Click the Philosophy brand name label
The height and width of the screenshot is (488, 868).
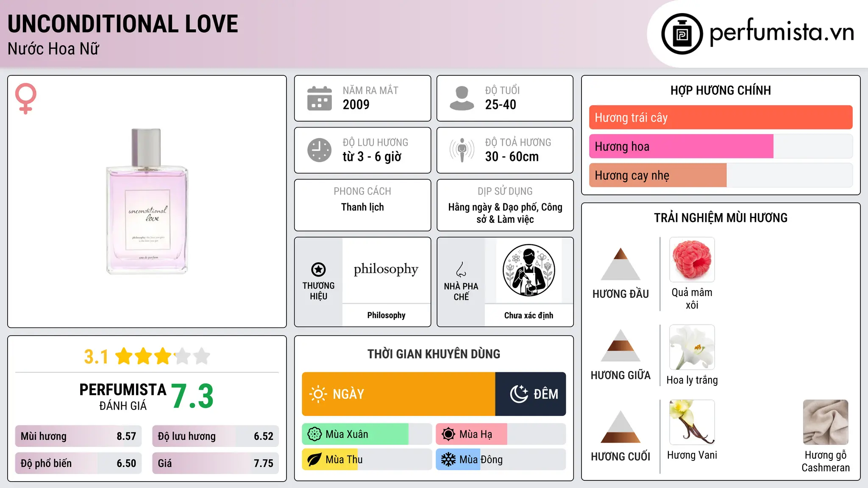(x=386, y=315)
